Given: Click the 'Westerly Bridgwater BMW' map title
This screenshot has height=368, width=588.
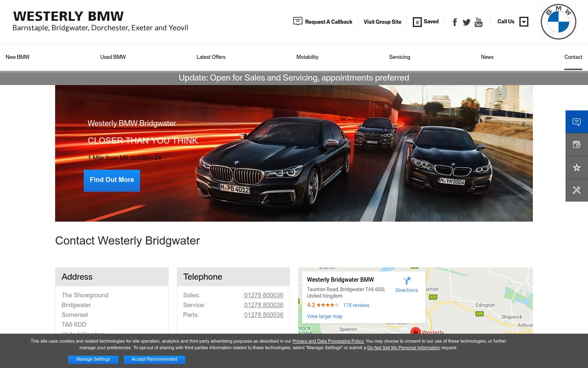Looking at the screenshot, I should 341,280.
